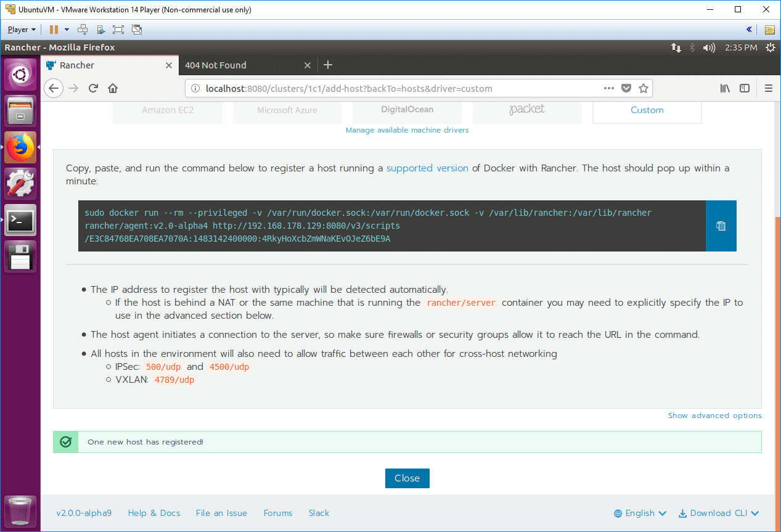Click the Firefox forward arrow button
Screen dimensions: 781x532
[x=74, y=88]
